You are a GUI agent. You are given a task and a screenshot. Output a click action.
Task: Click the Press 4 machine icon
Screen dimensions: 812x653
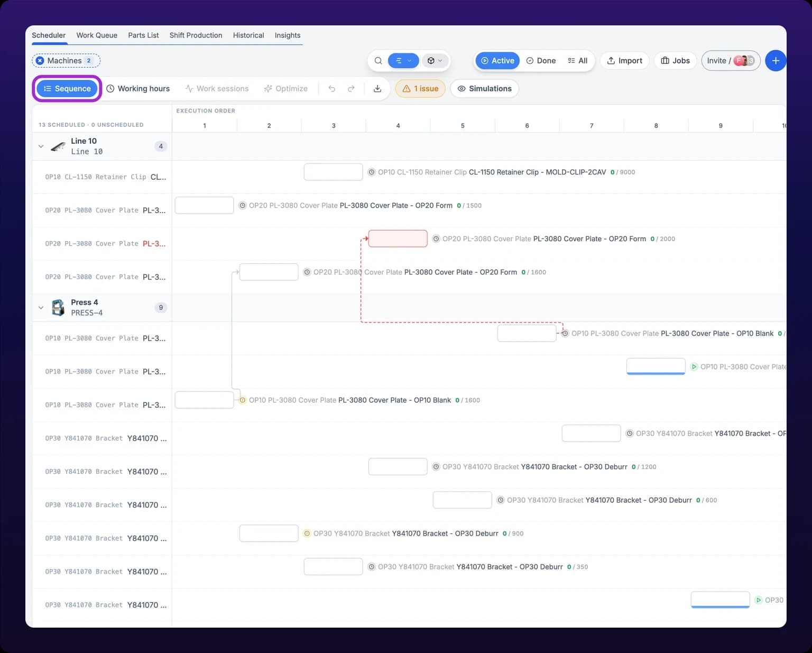[x=58, y=308]
